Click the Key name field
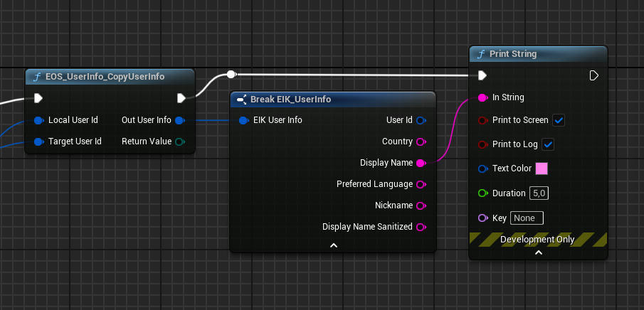Screen dimensions: 644x310 tap(526, 218)
